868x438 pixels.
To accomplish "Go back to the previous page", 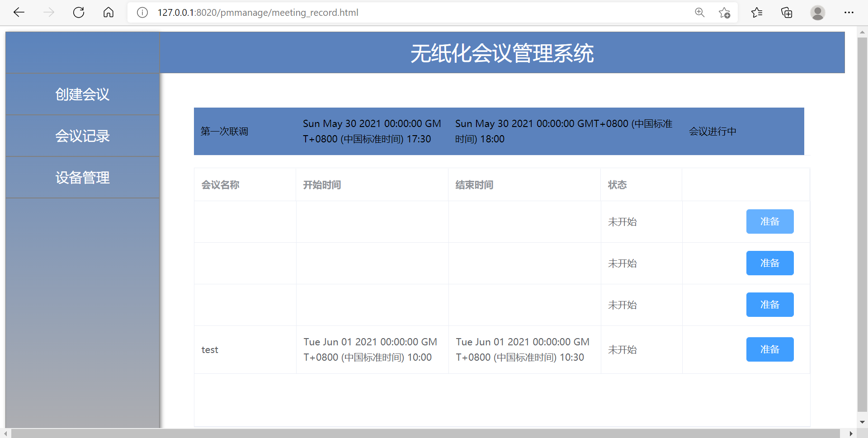I will pos(19,12).
